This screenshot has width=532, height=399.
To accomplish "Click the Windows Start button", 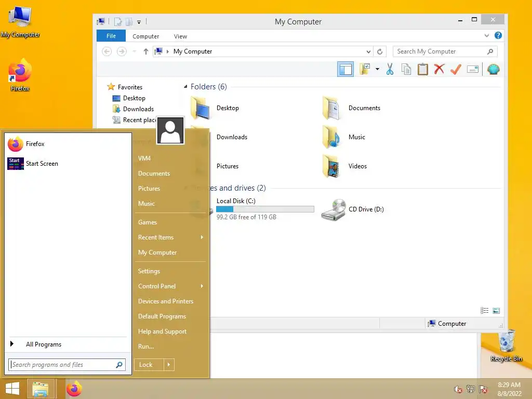I will (13, 389).
